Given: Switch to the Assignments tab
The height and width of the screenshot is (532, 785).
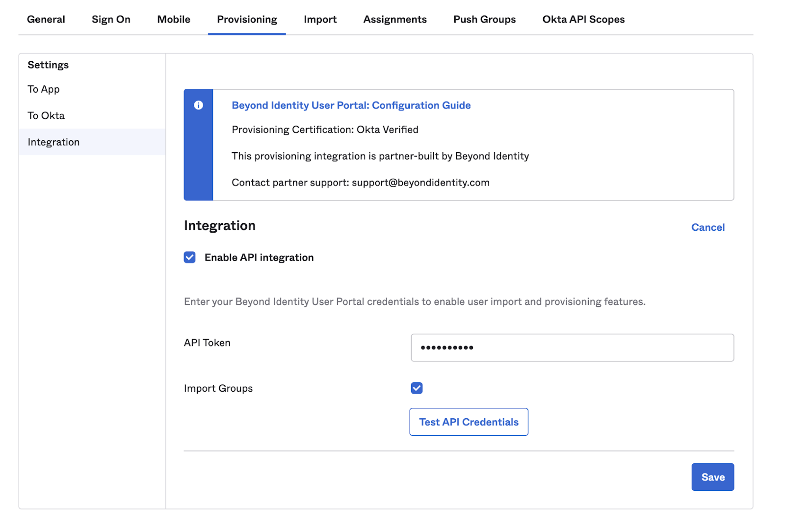Looking at the screenshot, I should [x=395, y=20].
